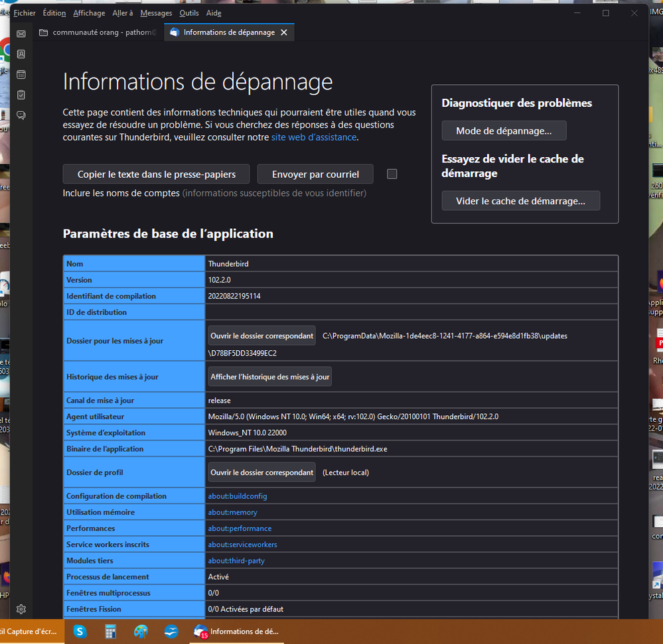Open the Fichier menu
The width and height of the screenshot is (663, 644).
pyautogui.click(x=25, y=13)
